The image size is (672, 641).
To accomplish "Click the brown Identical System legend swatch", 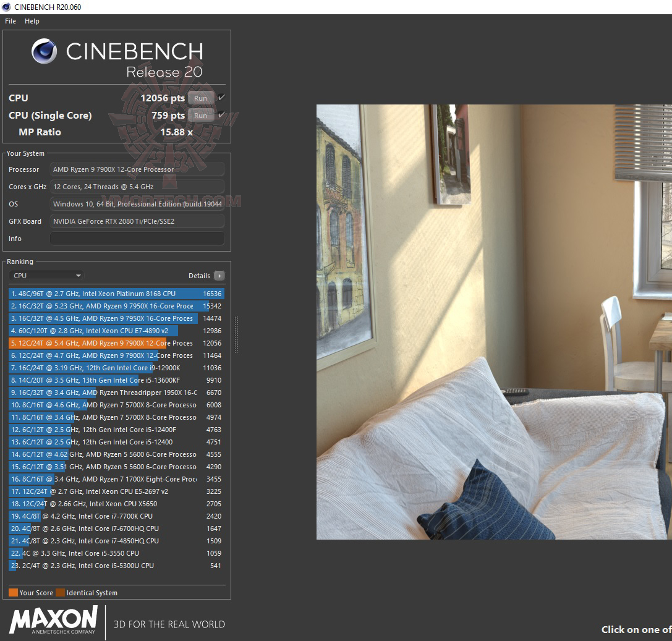I will tap(61, 593).
